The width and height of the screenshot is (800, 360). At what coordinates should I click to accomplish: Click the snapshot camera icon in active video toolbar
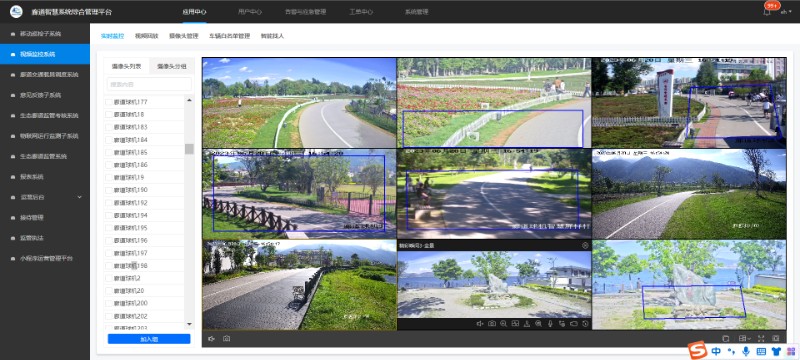point(492,324)
